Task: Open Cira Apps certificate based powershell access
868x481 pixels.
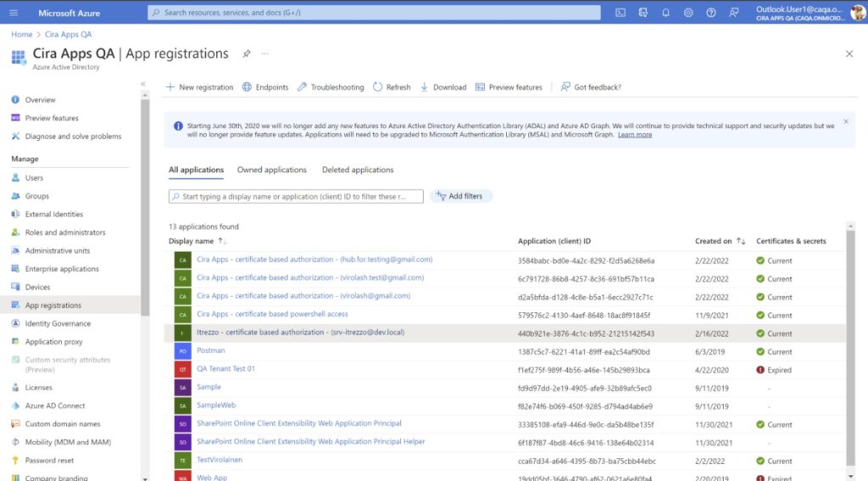Action: point(272,314)
